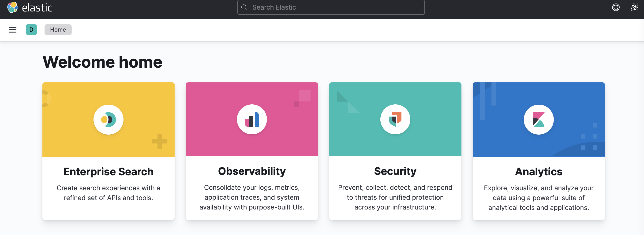This screenshot has height=235, width=644.
Task: Click the Observability description text
Action: point(252,197)
